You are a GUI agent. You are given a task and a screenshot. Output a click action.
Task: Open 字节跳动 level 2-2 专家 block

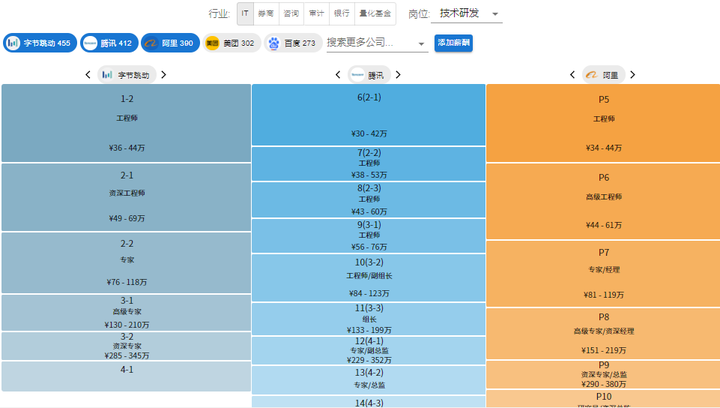[x=126, y=263]
